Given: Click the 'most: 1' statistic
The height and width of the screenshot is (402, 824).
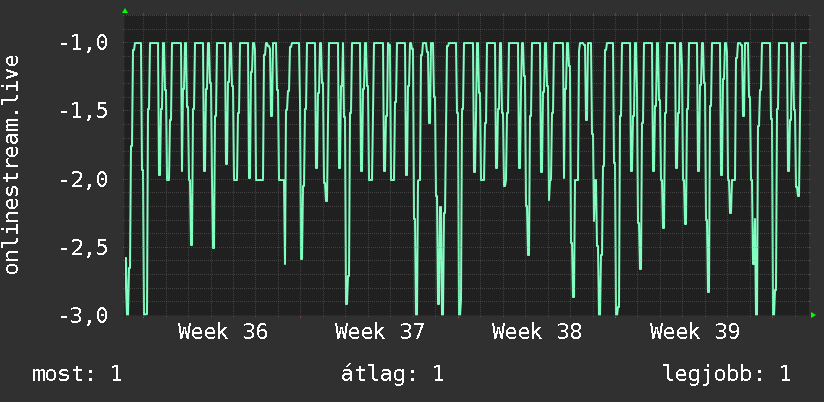Looking at the screenshot, I should tap(77, 374).
